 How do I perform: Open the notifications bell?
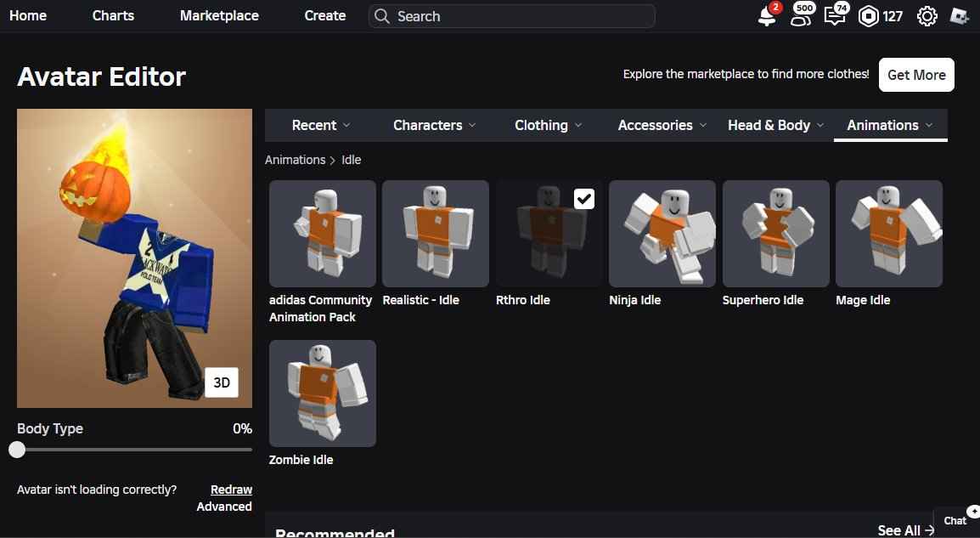pyautogui.click(x=765, y=15)
